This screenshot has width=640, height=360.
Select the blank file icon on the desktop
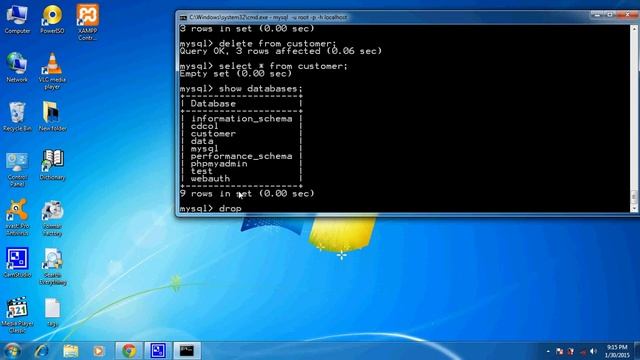pos(52,312)
